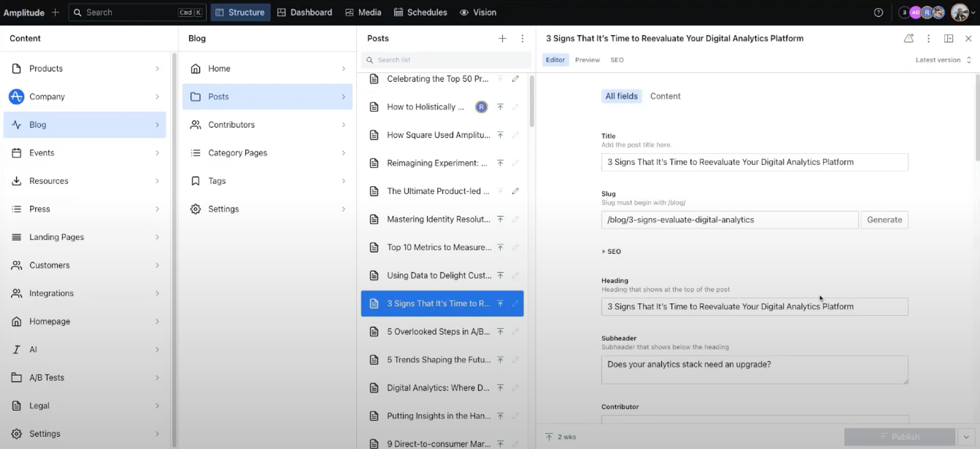
Task: Switch to the SEO tab in post panel
Action: point(616,59)
